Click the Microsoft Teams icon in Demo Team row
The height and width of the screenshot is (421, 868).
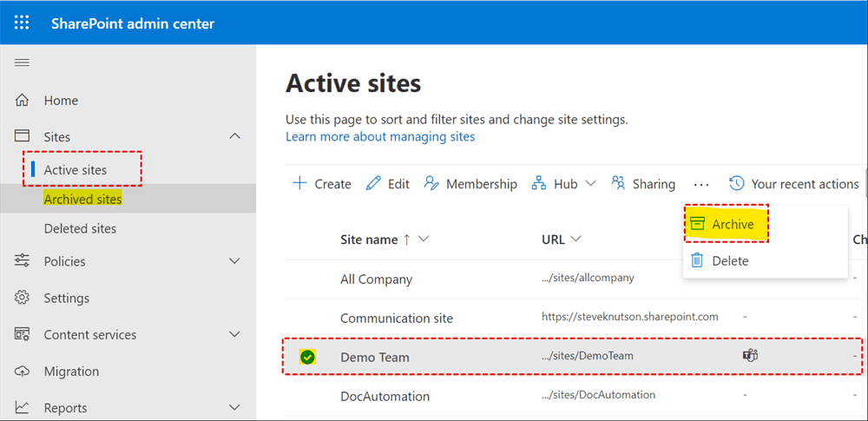click(x=750, y=356)
